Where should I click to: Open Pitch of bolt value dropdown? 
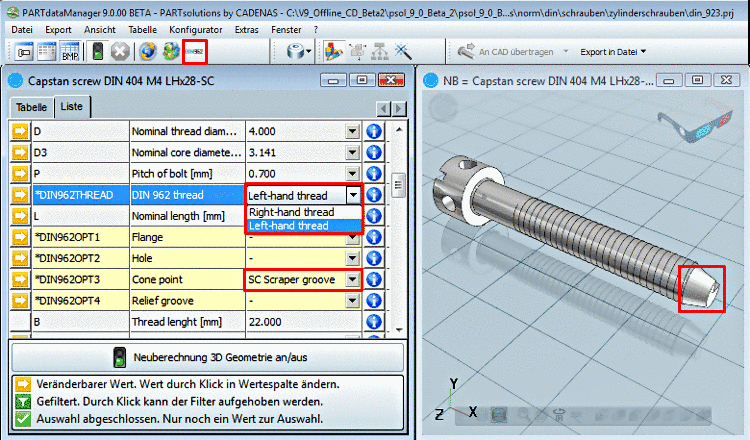point(353,173)
